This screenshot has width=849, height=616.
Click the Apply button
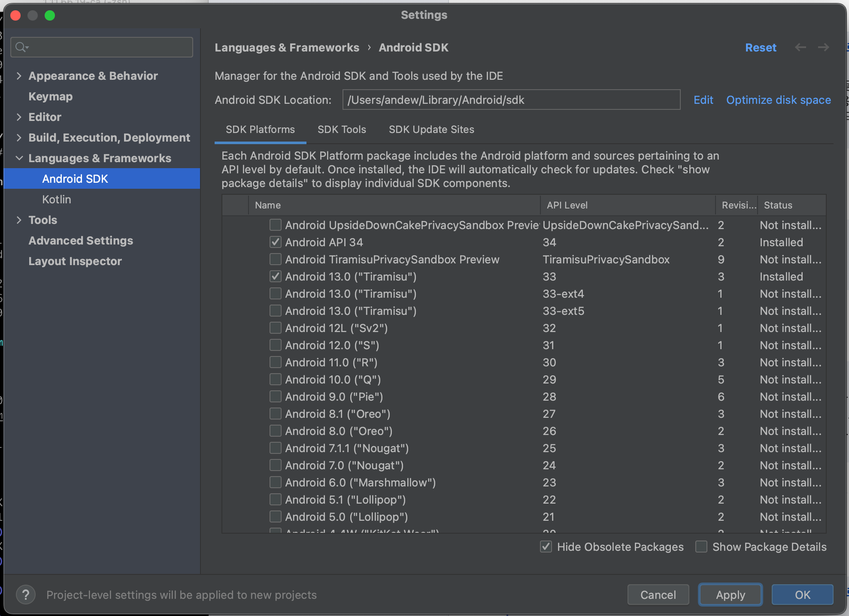730,595
